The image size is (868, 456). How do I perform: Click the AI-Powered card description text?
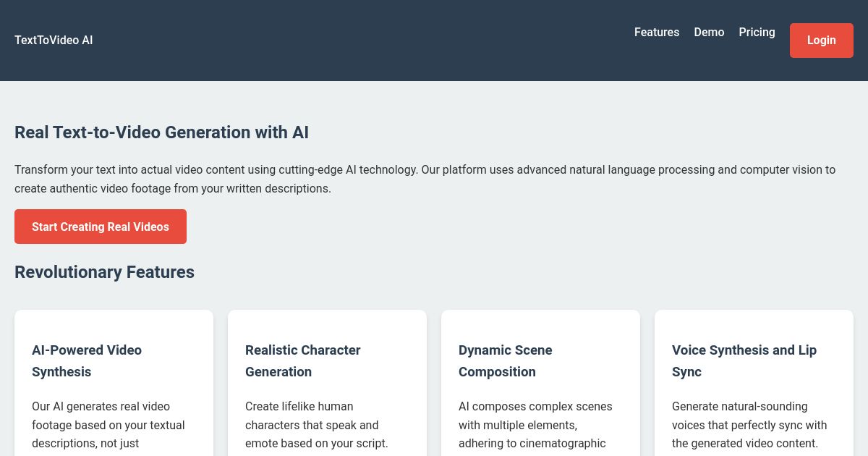coord(109,425)
